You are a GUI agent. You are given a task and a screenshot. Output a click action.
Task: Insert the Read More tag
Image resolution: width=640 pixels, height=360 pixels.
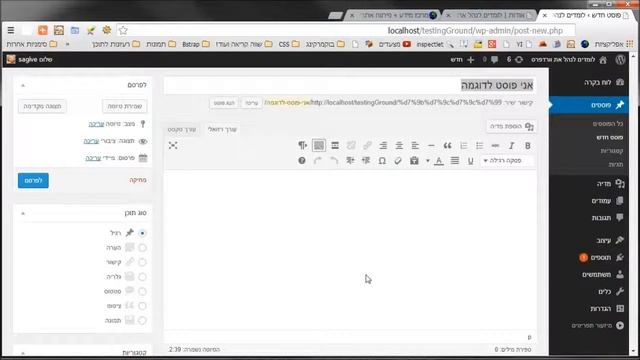click(x=335, y=146)
